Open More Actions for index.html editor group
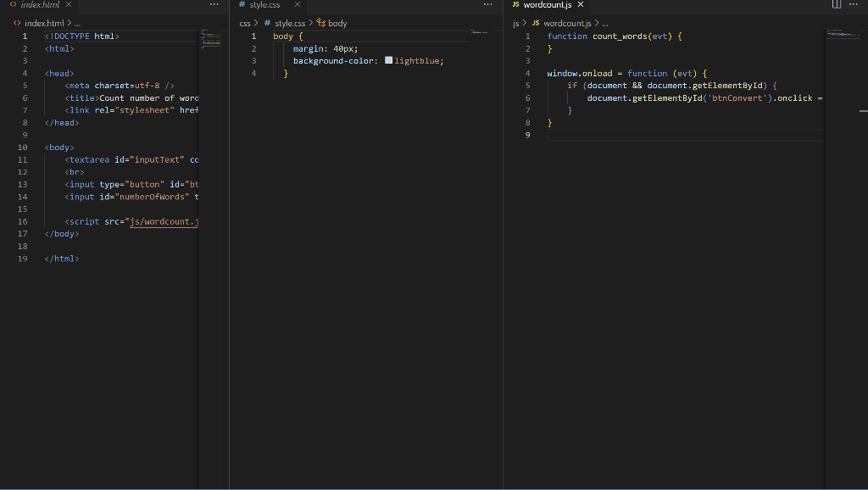 click(x=214, y=4)
